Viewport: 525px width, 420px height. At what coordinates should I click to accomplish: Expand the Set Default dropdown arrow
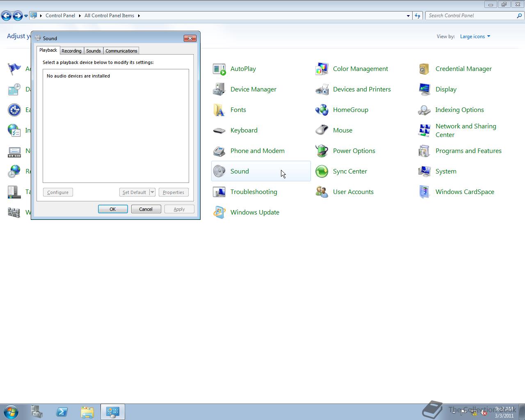(152, 192)
